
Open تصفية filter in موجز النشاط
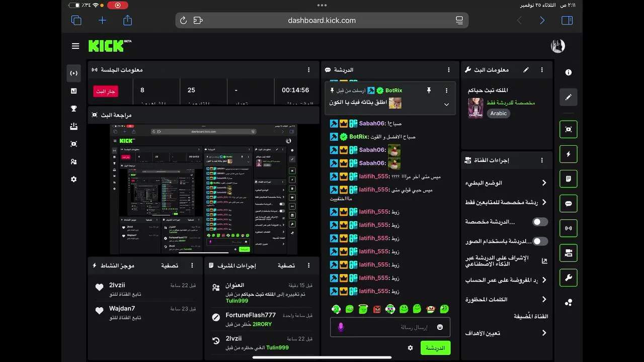point(170,265)
